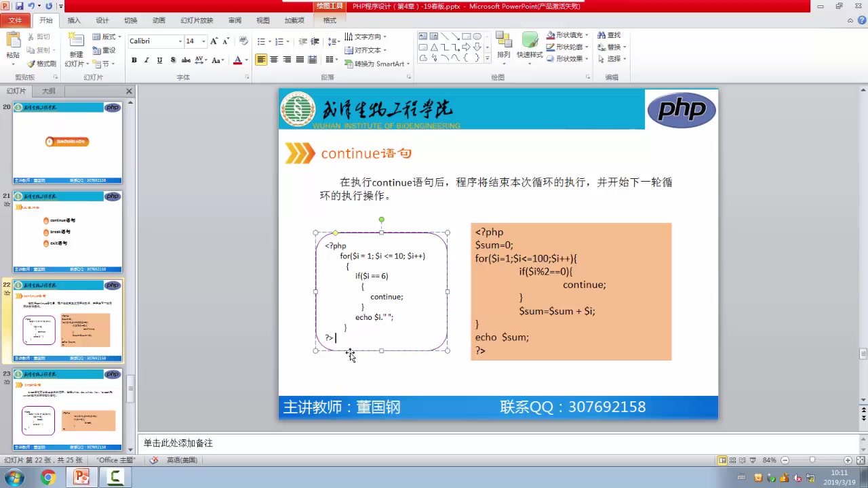This screenshot has height=488, width=868.
Task: Click the zoom slider handle
Action: tap(812, 460)
